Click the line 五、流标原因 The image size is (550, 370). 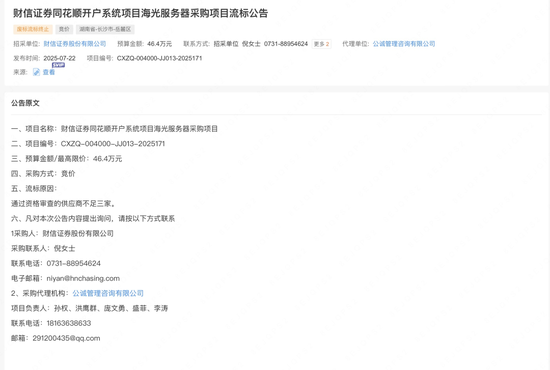[34, 189]
